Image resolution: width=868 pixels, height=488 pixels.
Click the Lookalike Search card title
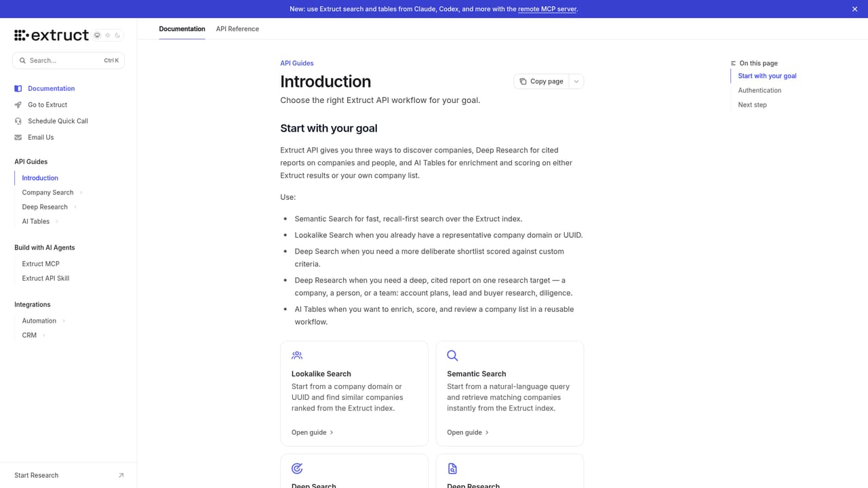click(321, 373)
